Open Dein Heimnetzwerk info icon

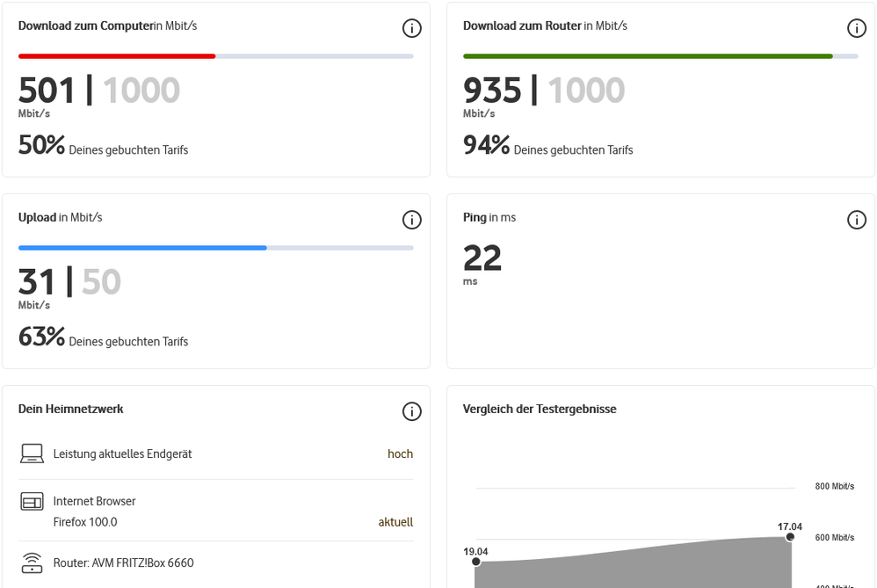coord(411,411)
